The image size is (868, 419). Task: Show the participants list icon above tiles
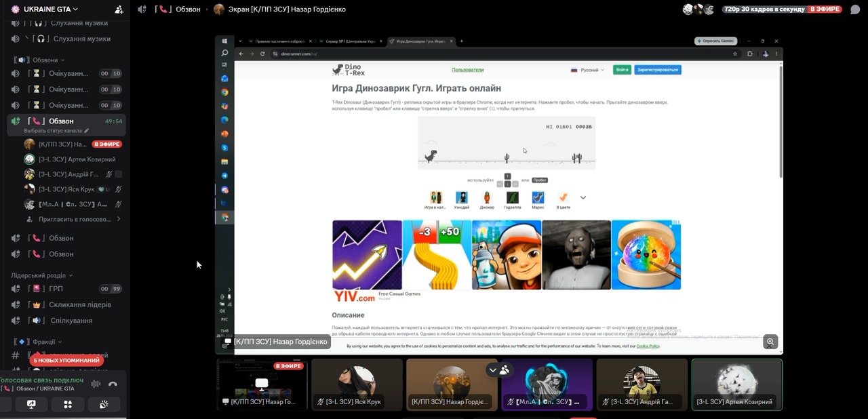click(x=504, y=370)
